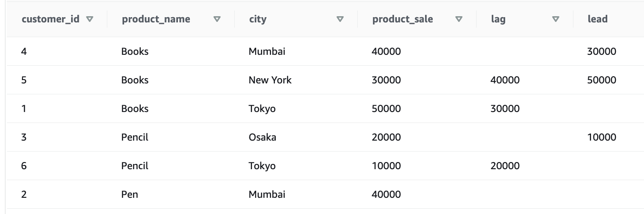Select the customer_id column header label
The width and height of the screenshot is (644, 214).
pos(51,20)
